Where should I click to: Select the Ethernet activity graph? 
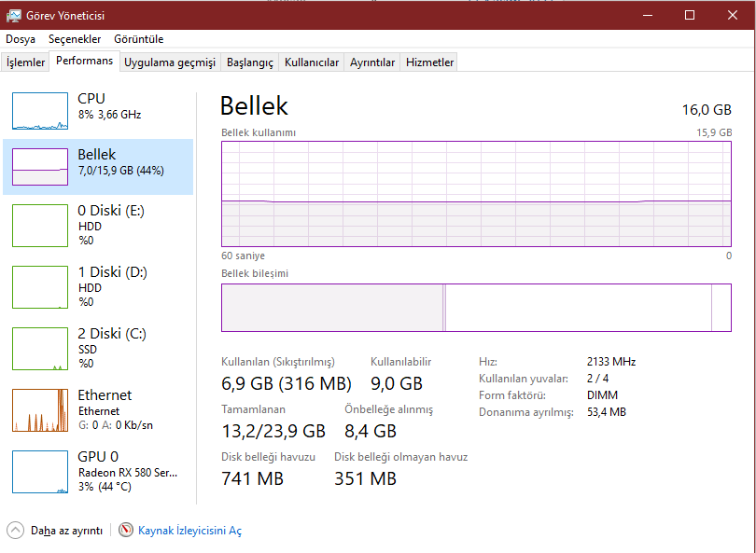click(x=40, y=409)
